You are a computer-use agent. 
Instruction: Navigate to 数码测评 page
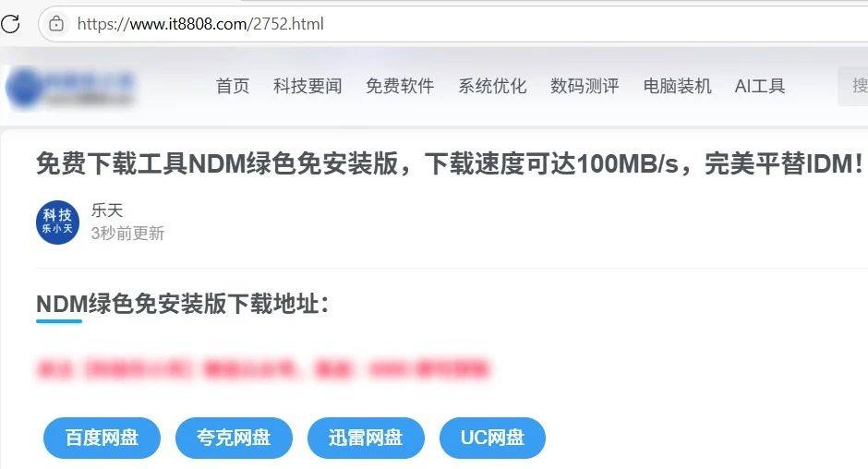pyautogui.click(x=585, y=86)
